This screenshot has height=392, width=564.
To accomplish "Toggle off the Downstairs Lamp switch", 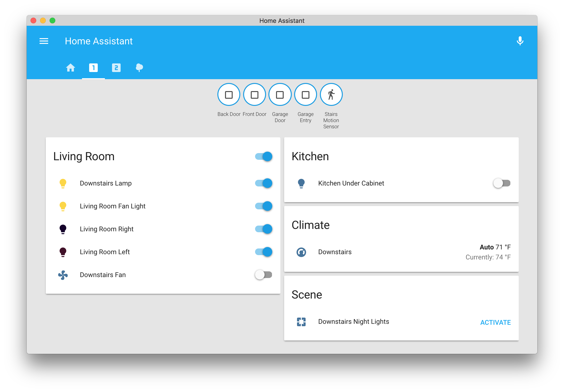I will (x=263, y=183).
